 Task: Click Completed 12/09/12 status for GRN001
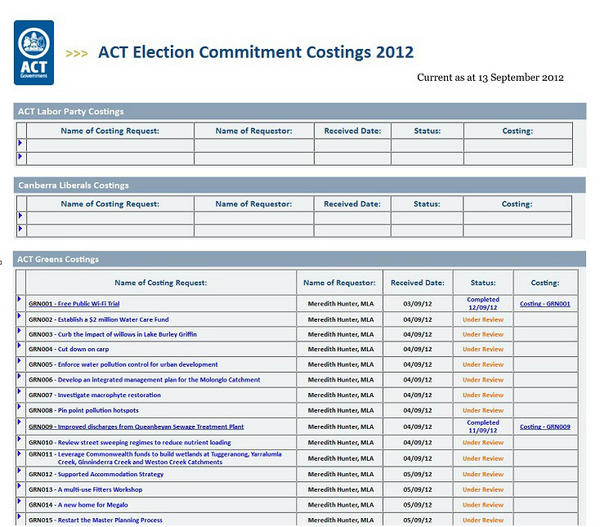483,303
